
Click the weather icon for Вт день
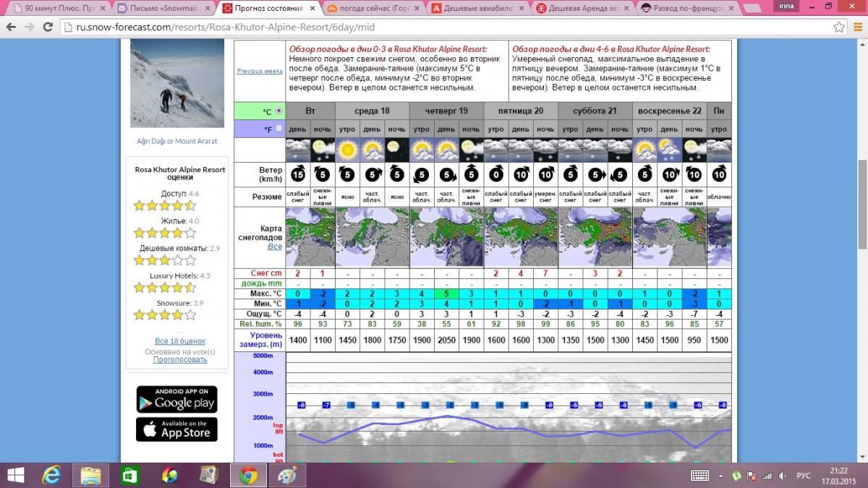297,150
